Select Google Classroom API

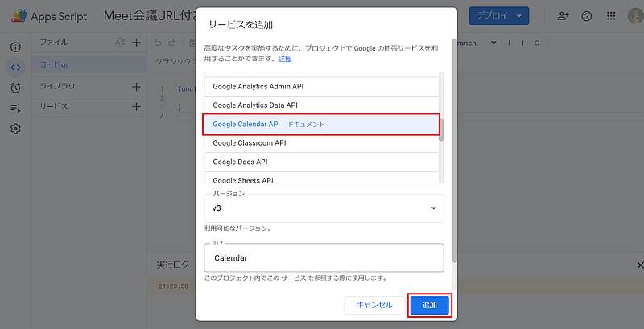tap(321, 143)
